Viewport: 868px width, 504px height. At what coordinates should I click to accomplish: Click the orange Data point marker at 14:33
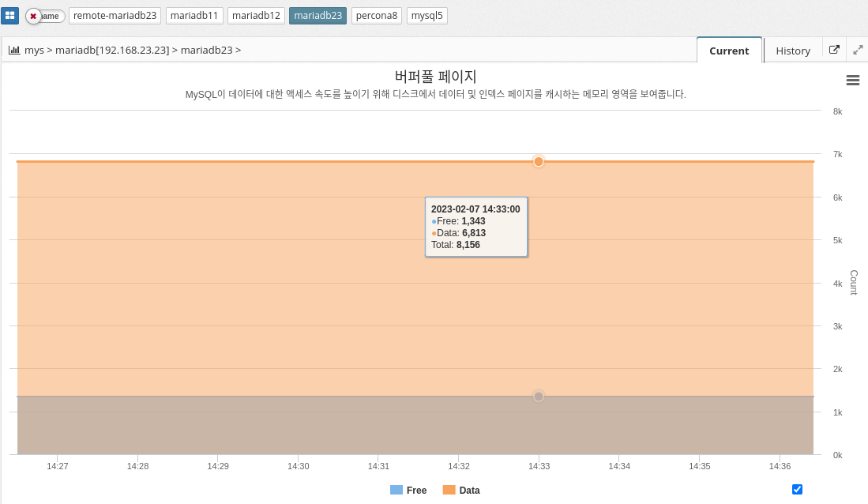(x=539, y=161)
